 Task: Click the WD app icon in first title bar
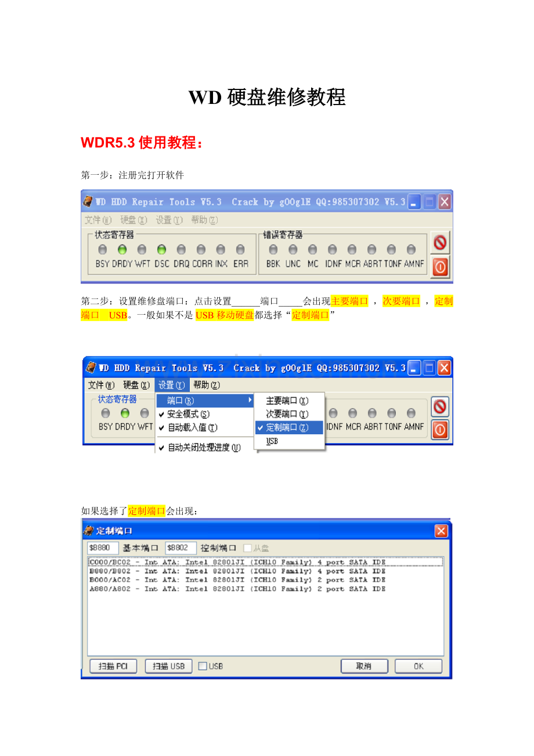click(88, 201)
